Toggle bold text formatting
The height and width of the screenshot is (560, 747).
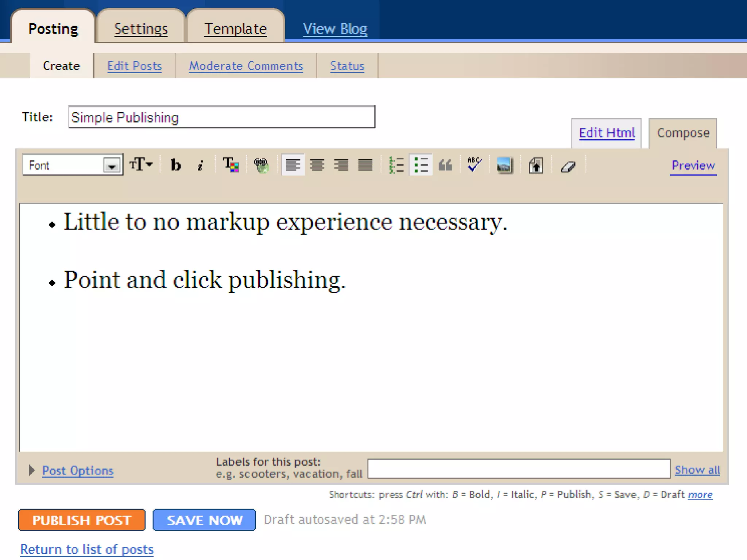point(175,165)
